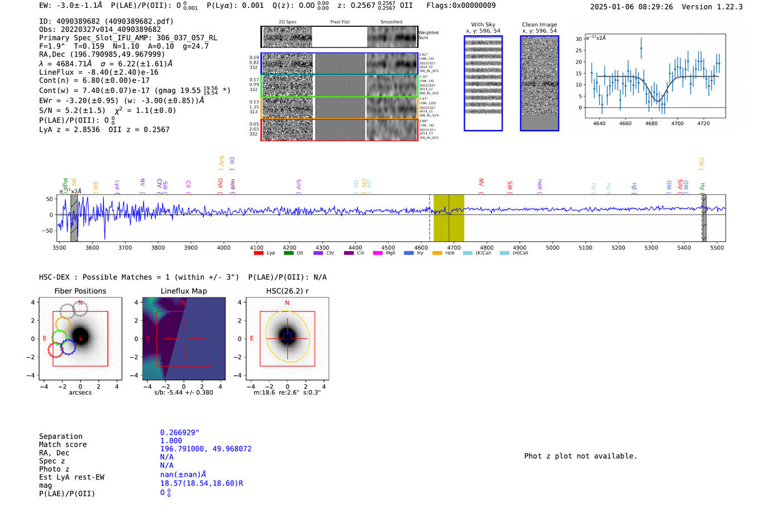Select the Weighted Sum Smoothed cutout
The height and width of the screenshot is (532, 782).
[392, 37]
